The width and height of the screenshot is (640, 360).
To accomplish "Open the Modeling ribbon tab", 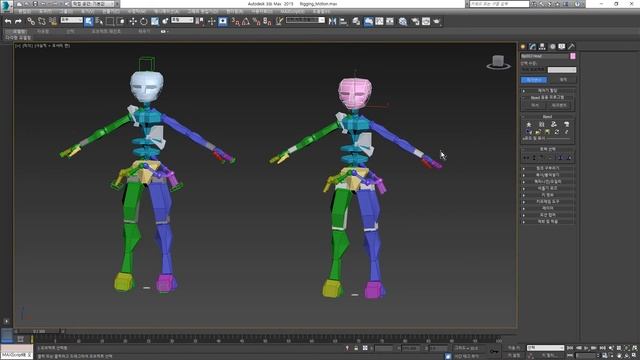I will pyautogui.click(x=16, y=31).
